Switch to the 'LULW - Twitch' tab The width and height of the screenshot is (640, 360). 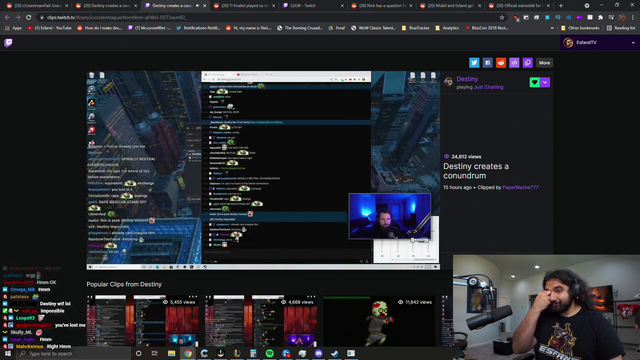[x=312, y=6]
